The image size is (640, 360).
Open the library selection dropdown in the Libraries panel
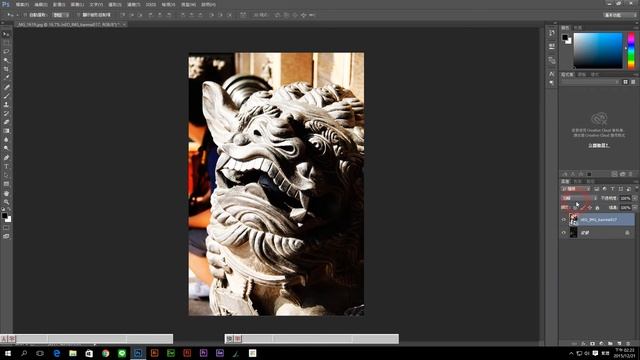pyautogui.click(x=590, y=82)
